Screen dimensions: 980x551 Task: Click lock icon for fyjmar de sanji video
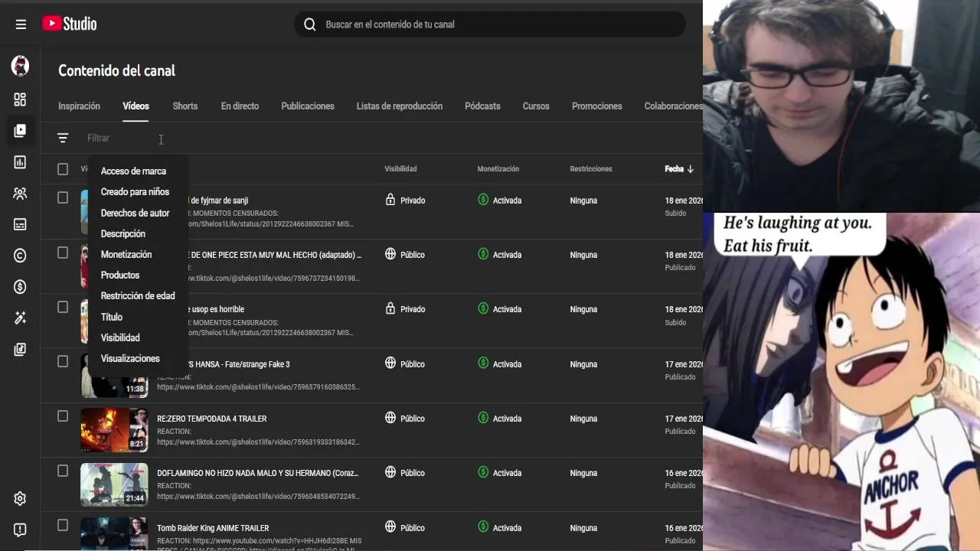click(x=390, y=200)
